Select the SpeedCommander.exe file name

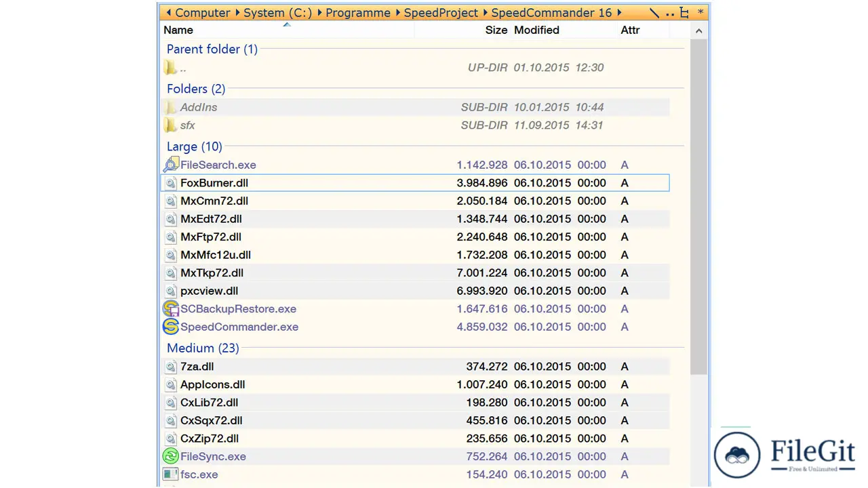click(x=239, y=327)
